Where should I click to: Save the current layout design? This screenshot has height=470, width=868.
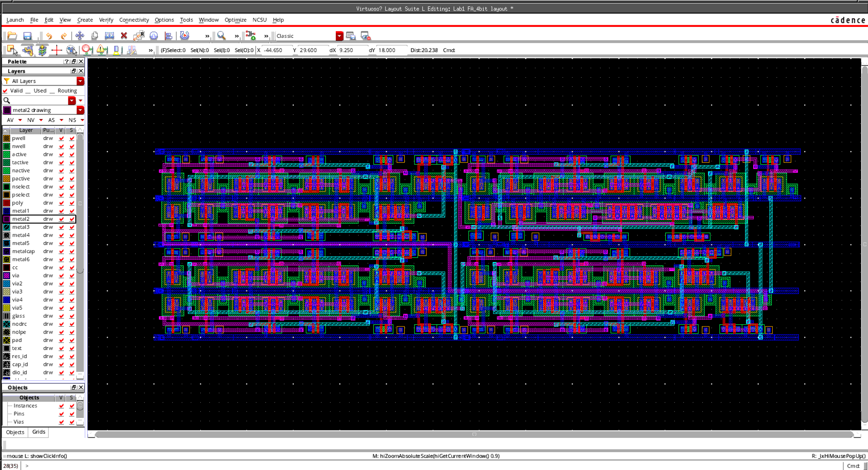pyautogui.click(x=27, y=36)
